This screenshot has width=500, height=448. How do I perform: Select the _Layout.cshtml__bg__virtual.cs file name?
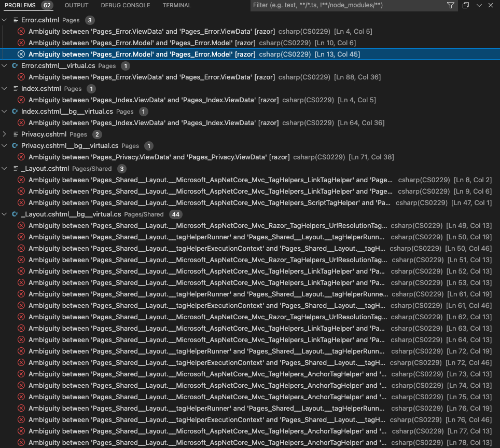pos(71,214)
